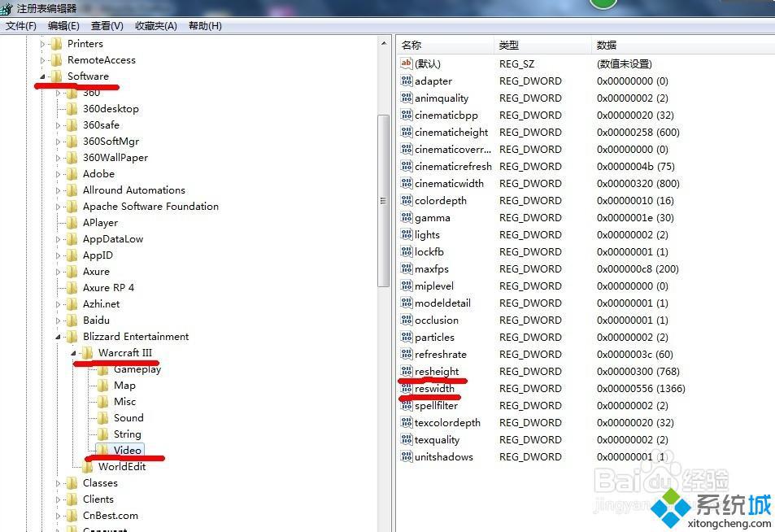
Task: Click the 名称 column header
Action: click(x=412, y=46)
